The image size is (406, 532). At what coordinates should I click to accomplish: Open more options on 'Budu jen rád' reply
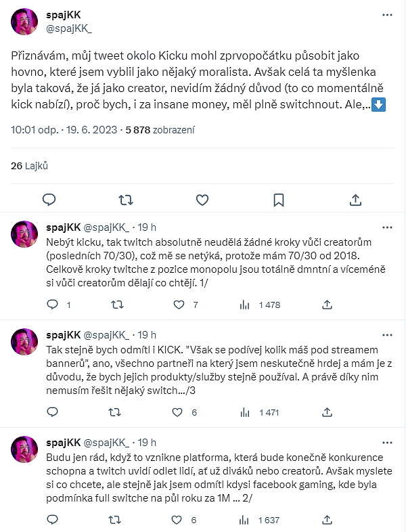click(x=386, y=441)
